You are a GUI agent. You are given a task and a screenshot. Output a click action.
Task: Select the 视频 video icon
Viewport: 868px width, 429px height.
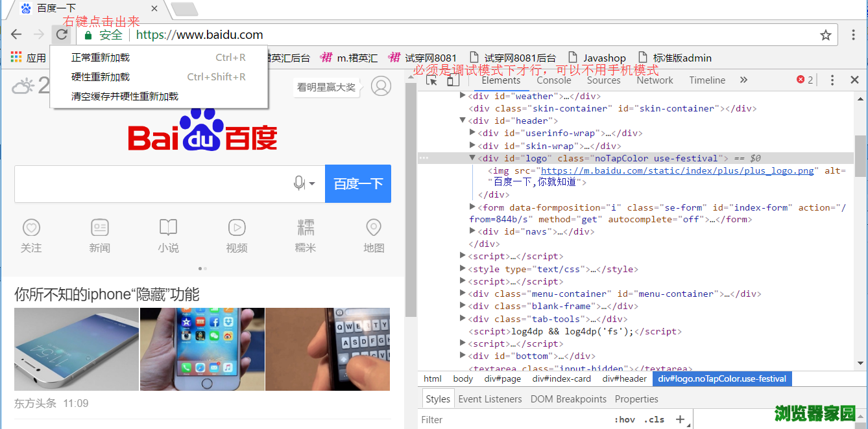coord(237,228)
